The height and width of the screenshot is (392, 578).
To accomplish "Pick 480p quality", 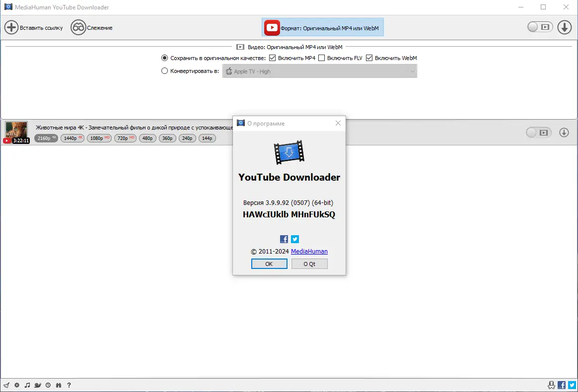I will 148,138.
